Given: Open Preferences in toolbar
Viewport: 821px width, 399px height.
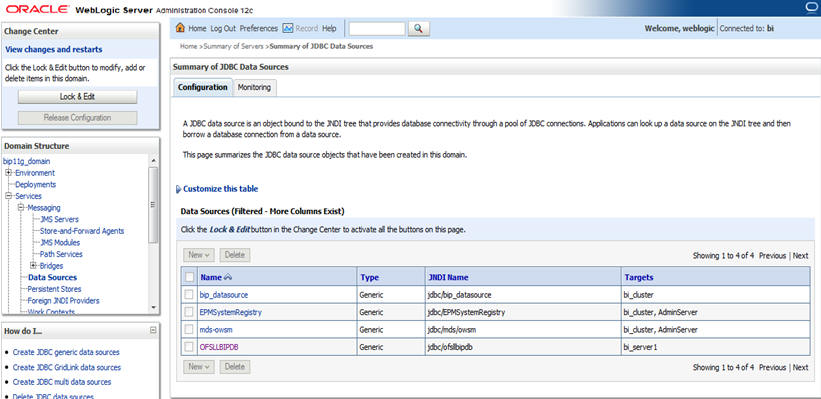Looking at the screenshot, I should (259, 28).
